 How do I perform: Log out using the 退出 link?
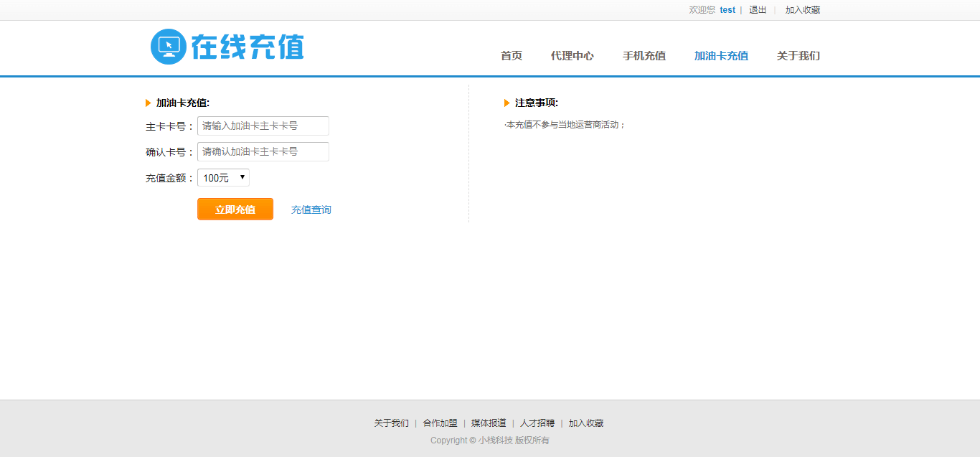(758, 10)
